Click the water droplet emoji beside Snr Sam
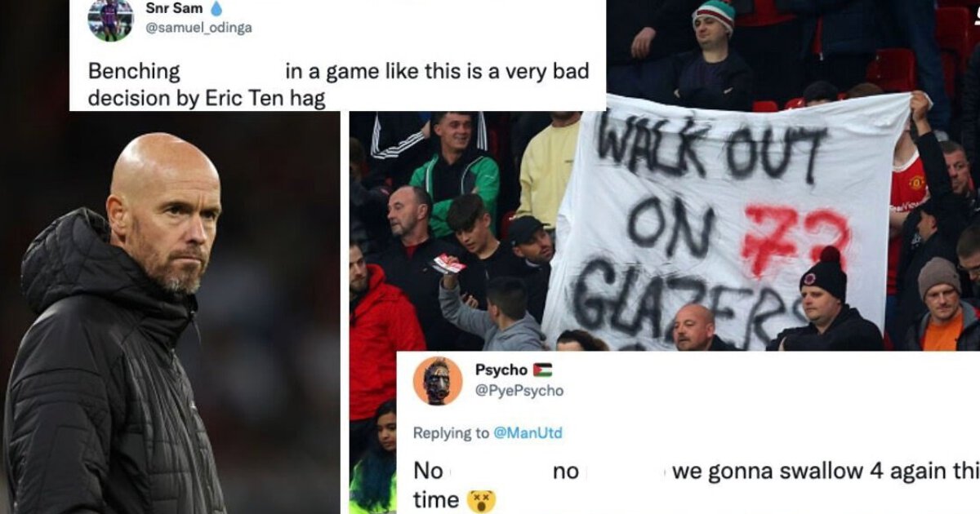Screen dimensions: 980x514 tap(217, 8)
